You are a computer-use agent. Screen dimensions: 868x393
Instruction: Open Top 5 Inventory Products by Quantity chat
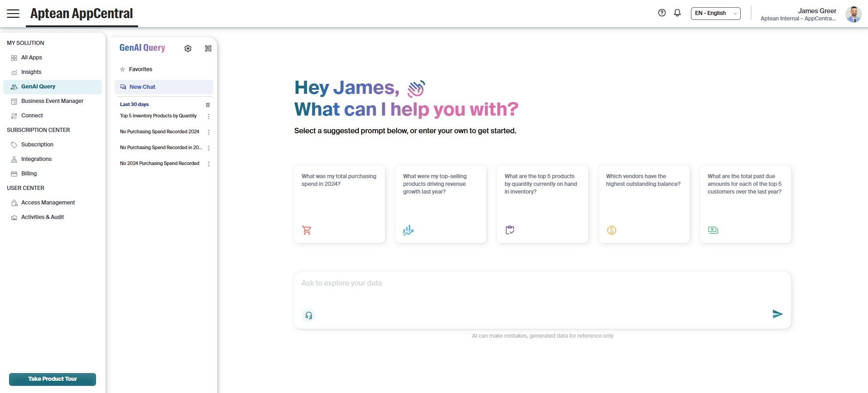click(x=158, y=116)
